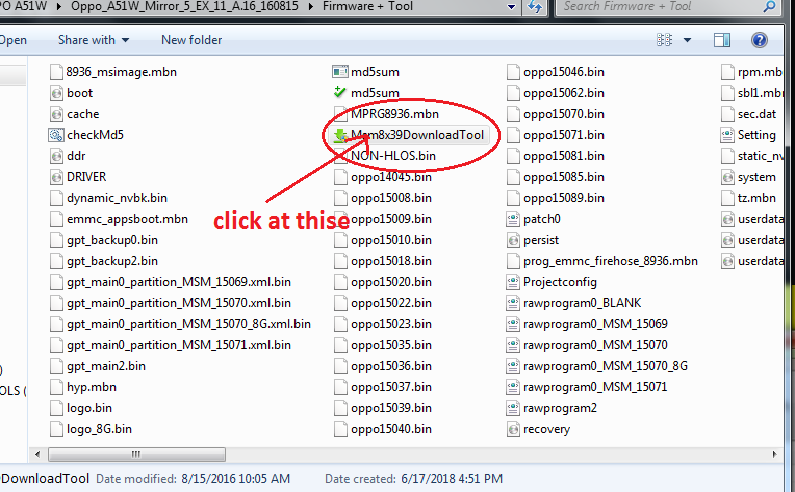
Task: Select the gpt_main0_partition_MSM_15070_8G.xml.bin file name
Action: [189, 324]
